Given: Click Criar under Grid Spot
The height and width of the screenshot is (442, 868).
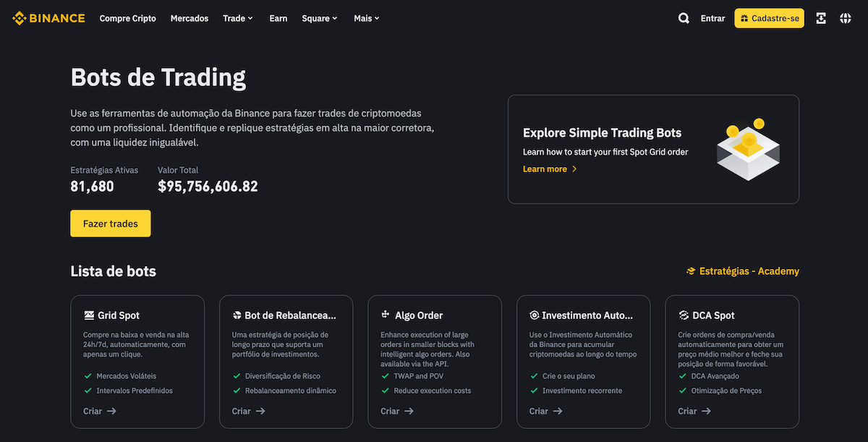Looking at the screenshot, I should [x=99, y=411].
